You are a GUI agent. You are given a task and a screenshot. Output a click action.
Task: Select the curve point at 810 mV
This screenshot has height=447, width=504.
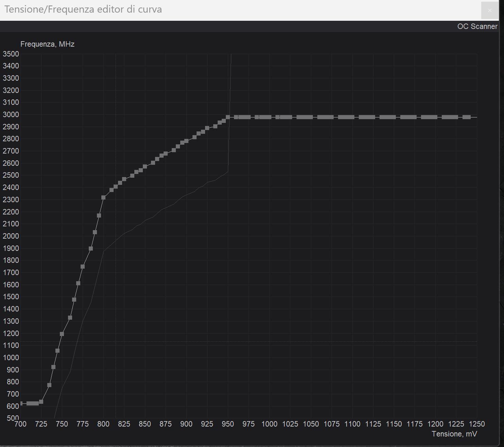112,190
